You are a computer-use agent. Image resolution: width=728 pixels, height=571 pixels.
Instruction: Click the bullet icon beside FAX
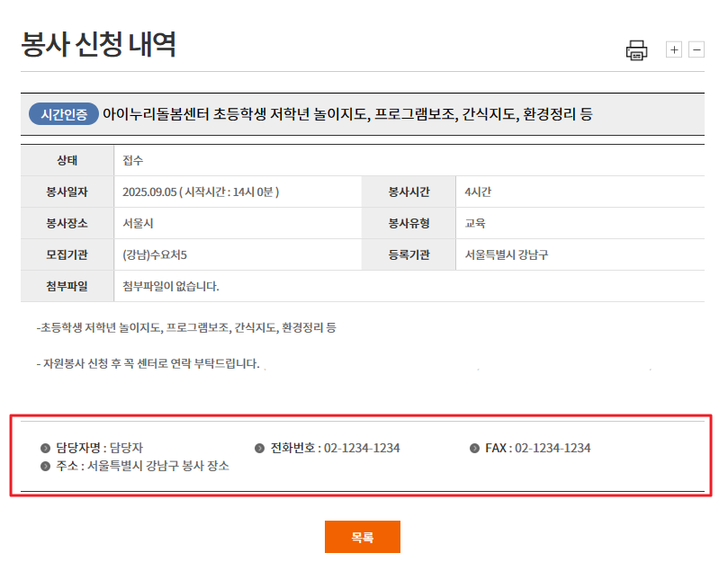click(x=474, y=448)
